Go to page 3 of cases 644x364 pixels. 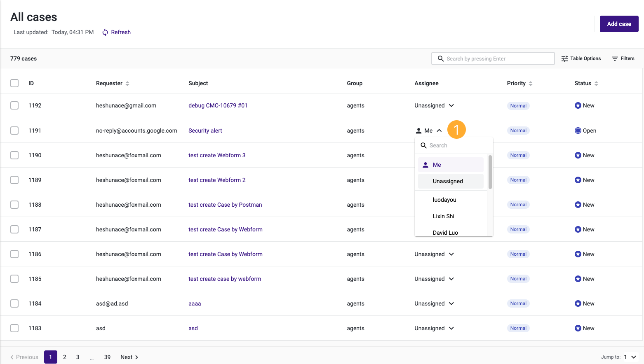click(78, 357)
